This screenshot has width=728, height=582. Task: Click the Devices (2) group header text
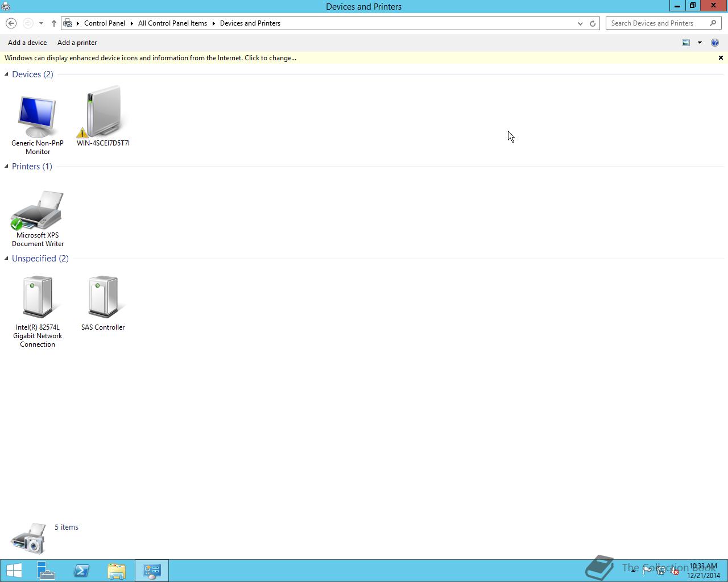click(x=32, y=74)
